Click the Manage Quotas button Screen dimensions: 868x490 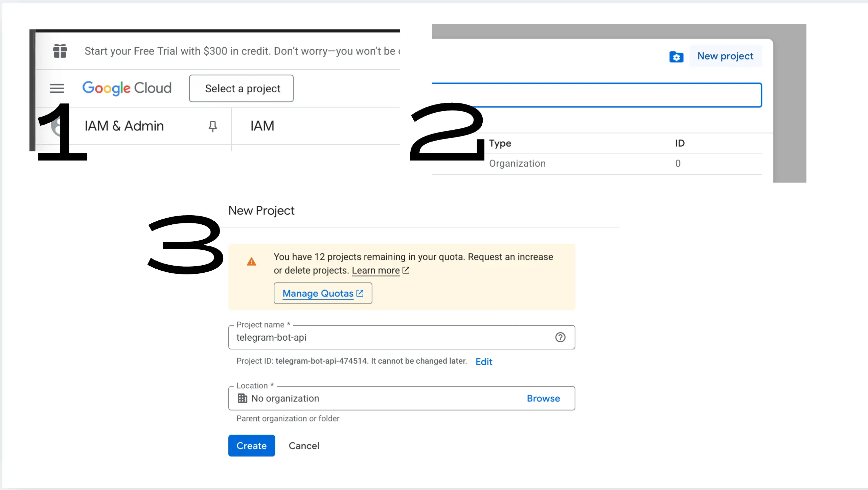tap(323, 293)
